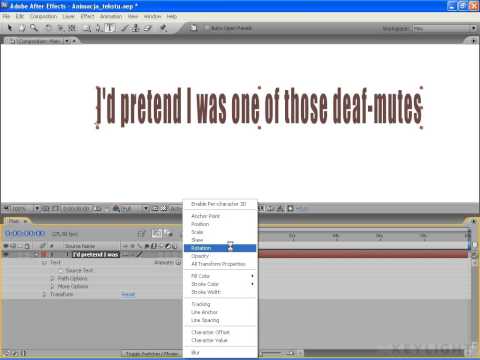Open the Composition menu
The height and width of the screenshot is (360, 480).
[x=44, y=16]
